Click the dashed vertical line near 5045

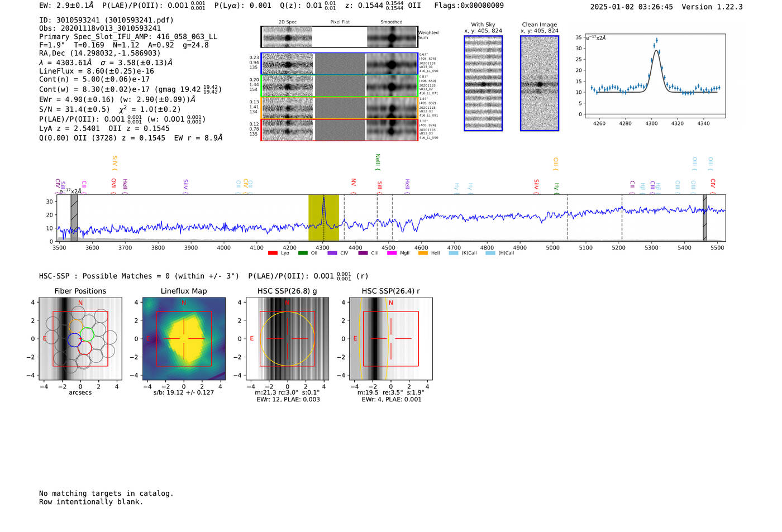[568, 218]
